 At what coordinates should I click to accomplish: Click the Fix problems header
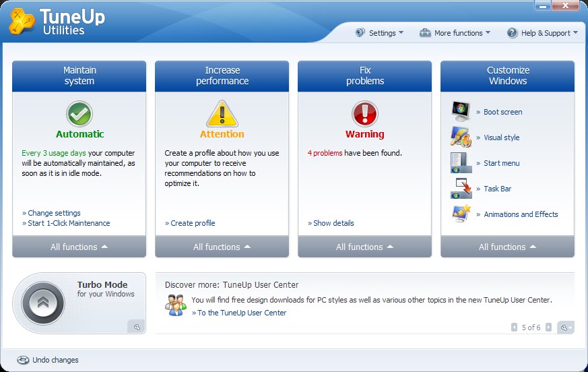[x=365, y=76]
